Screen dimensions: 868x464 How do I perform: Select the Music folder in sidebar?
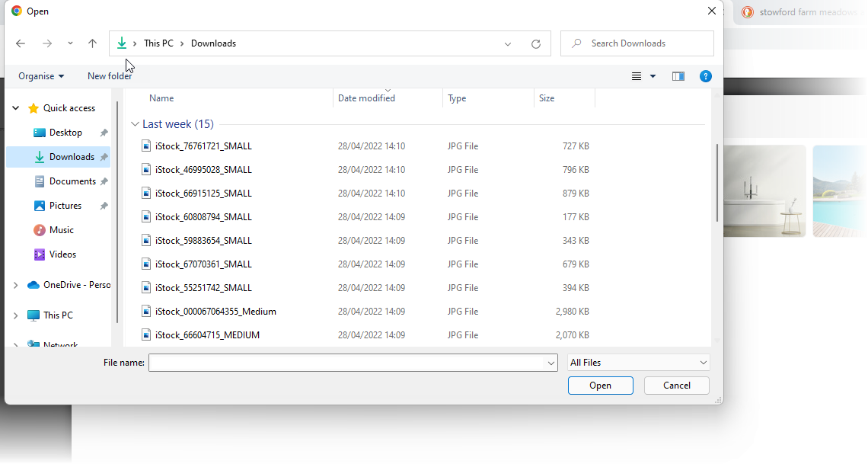62,230
